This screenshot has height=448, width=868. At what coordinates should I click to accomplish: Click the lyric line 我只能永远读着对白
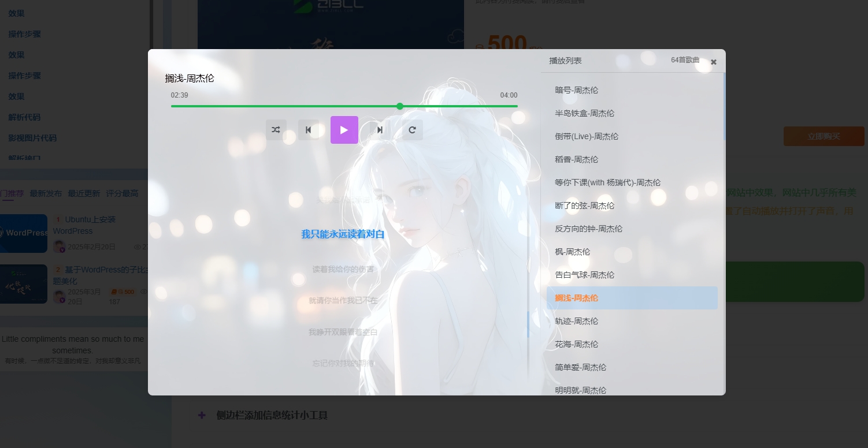point(343,234)
